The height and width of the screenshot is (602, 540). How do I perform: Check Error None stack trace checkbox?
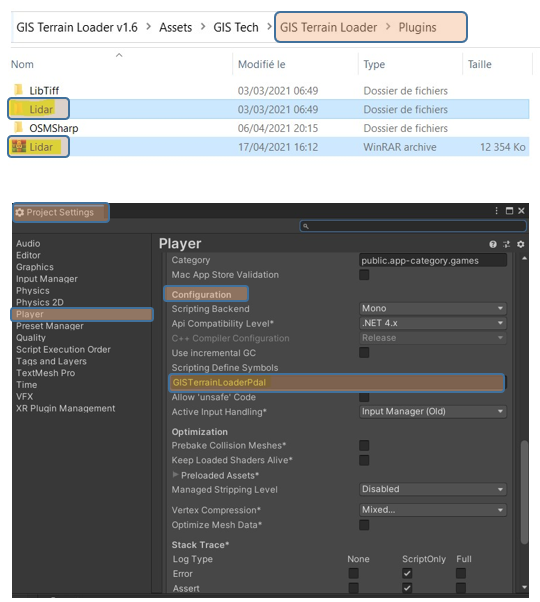point(353,574)
